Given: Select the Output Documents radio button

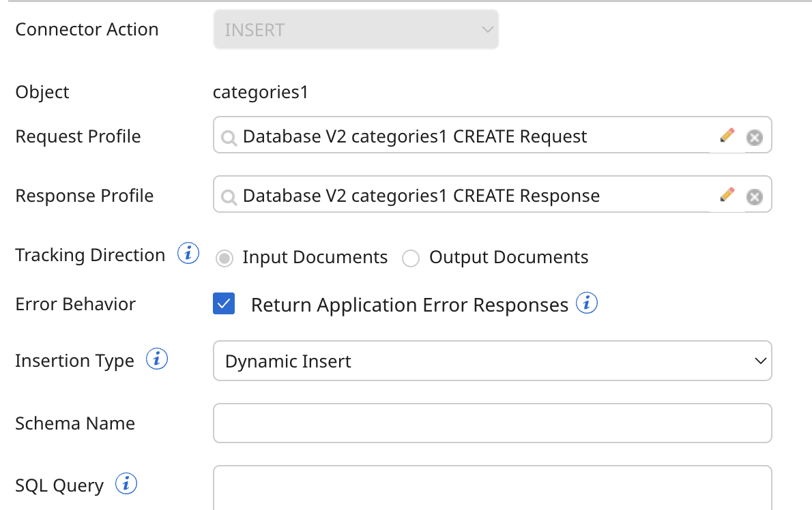Looking at the screenshot, I should coord(411,258).
